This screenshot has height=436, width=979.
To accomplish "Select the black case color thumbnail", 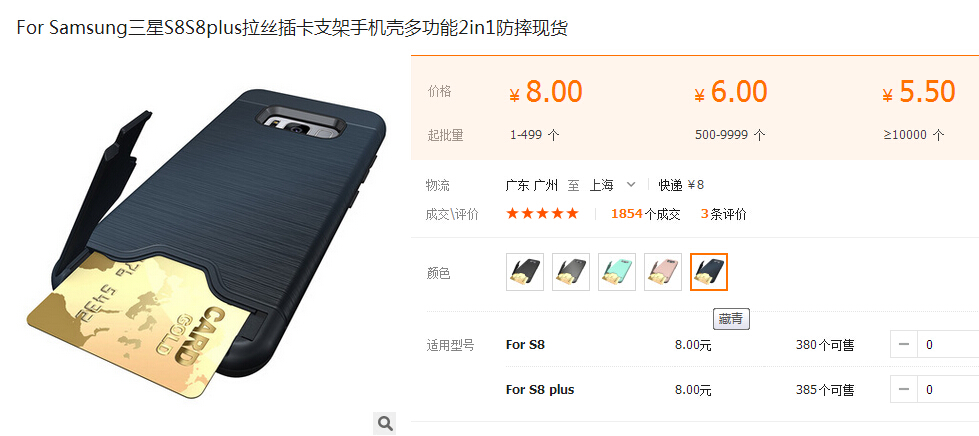I will [x=524, y=272].
